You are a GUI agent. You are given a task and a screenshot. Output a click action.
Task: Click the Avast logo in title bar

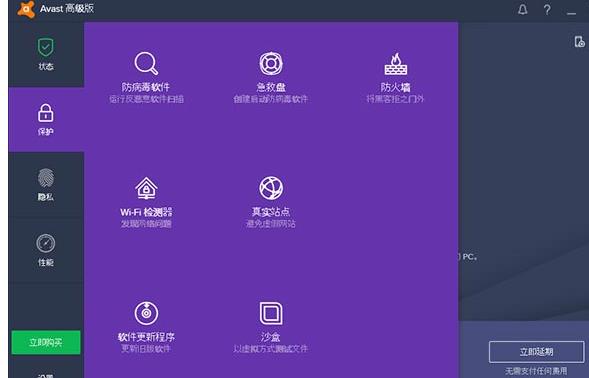pos(26,9)
